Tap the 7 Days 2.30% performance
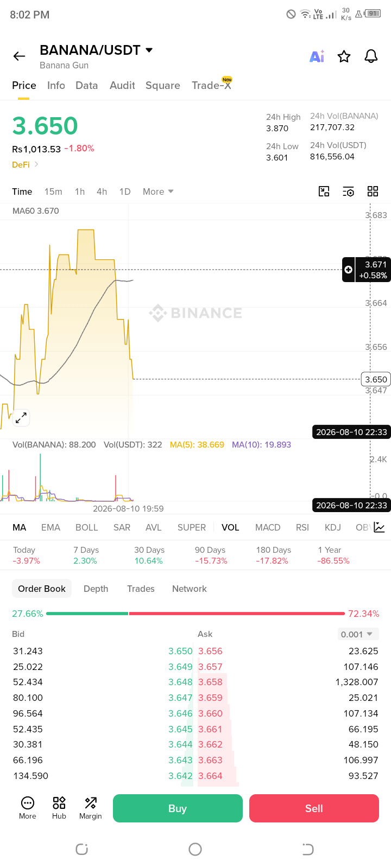Viewport: 391px width, 868px height. click(86, 555)
